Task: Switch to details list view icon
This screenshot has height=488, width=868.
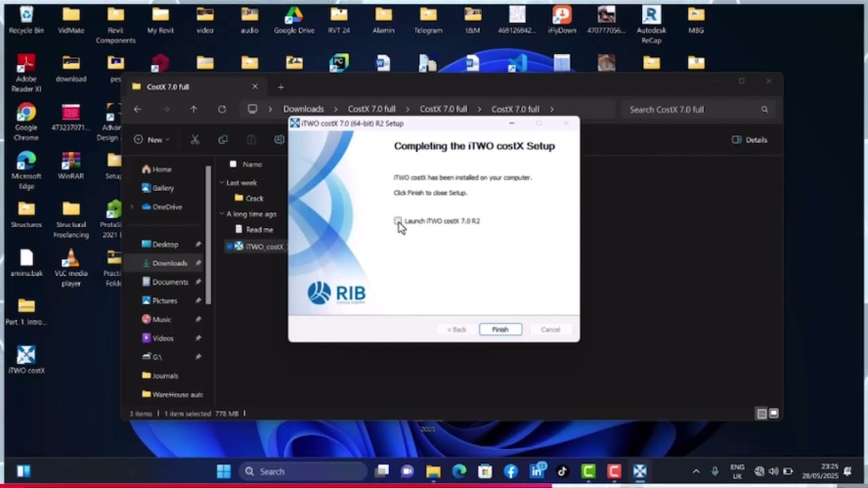Action: click(x=762, y=413)
